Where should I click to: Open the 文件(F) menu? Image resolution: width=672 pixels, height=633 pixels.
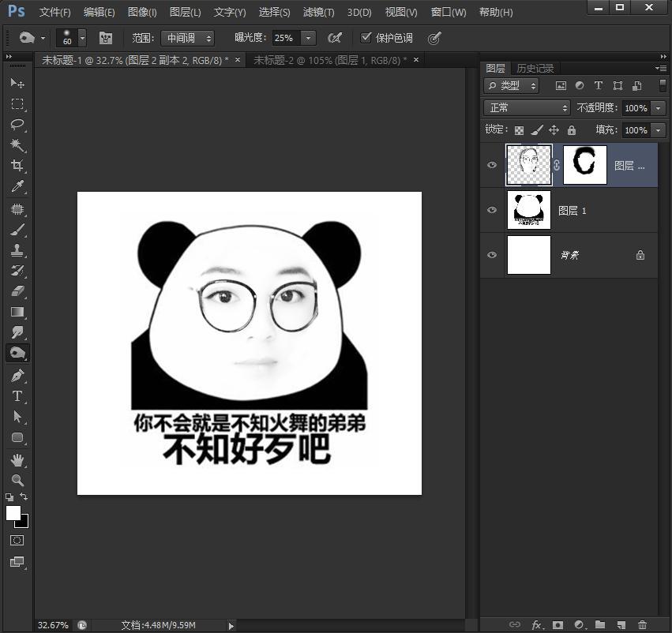tap(54, 13)
